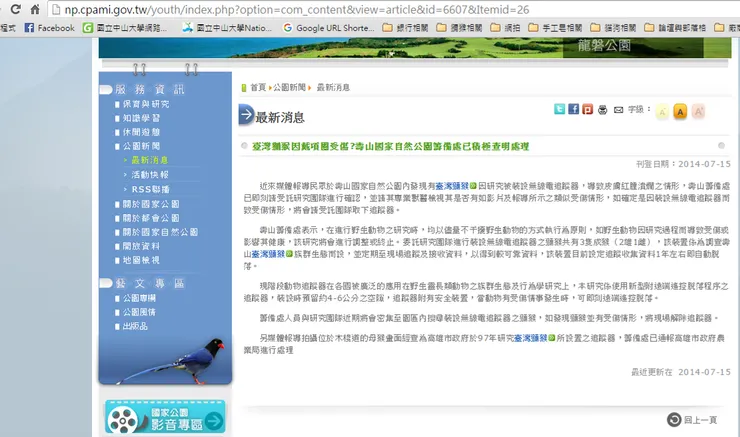Screen dimensions: 740x437
Task: Open the 銀行相關 bookmark folder
Action: [405, 28]
